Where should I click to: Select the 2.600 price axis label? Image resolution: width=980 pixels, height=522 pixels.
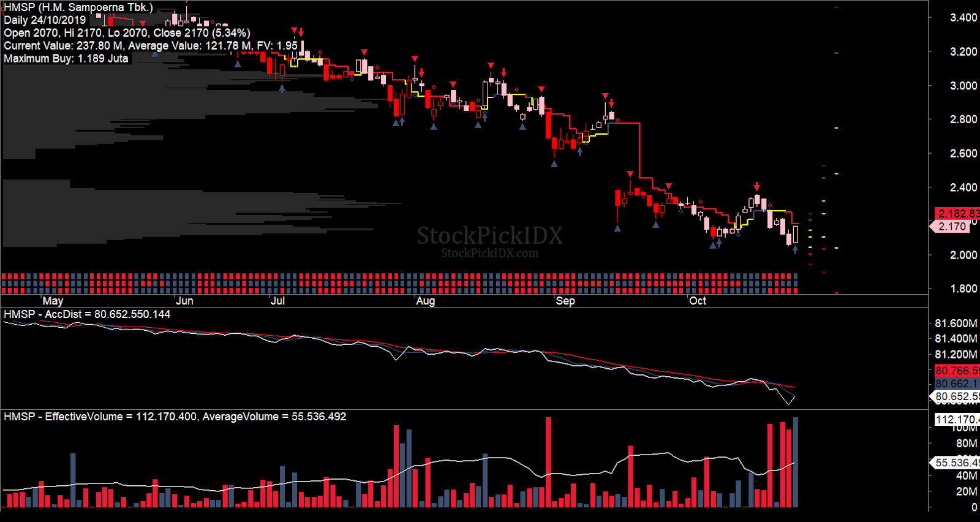click(x=963, y=153)
